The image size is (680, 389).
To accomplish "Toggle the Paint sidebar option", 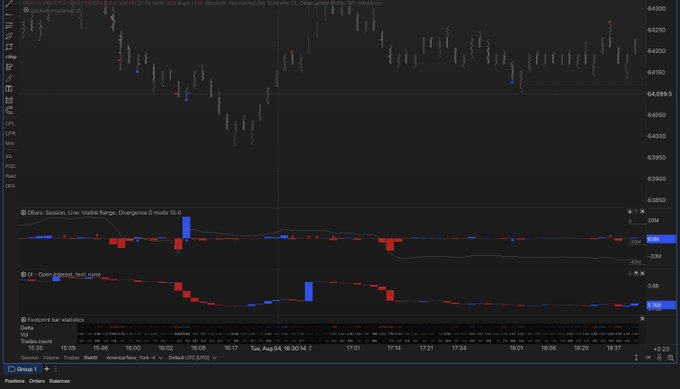I will pos(10,176).
